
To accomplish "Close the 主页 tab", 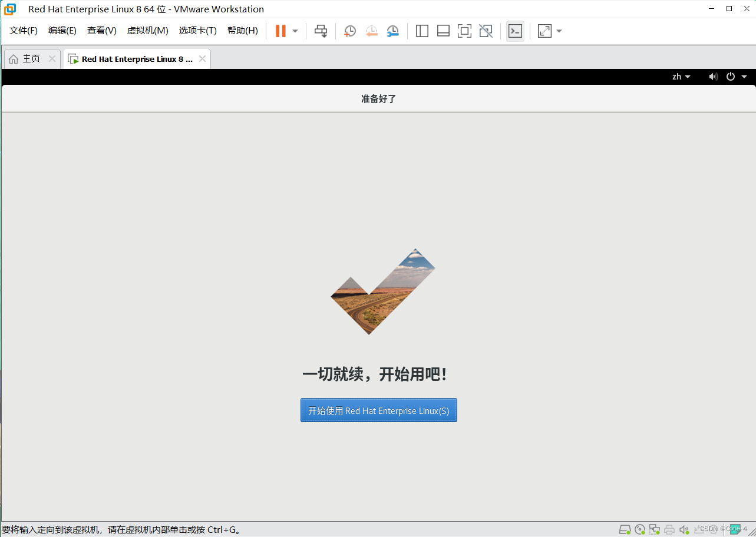I will tap(52, 59).
